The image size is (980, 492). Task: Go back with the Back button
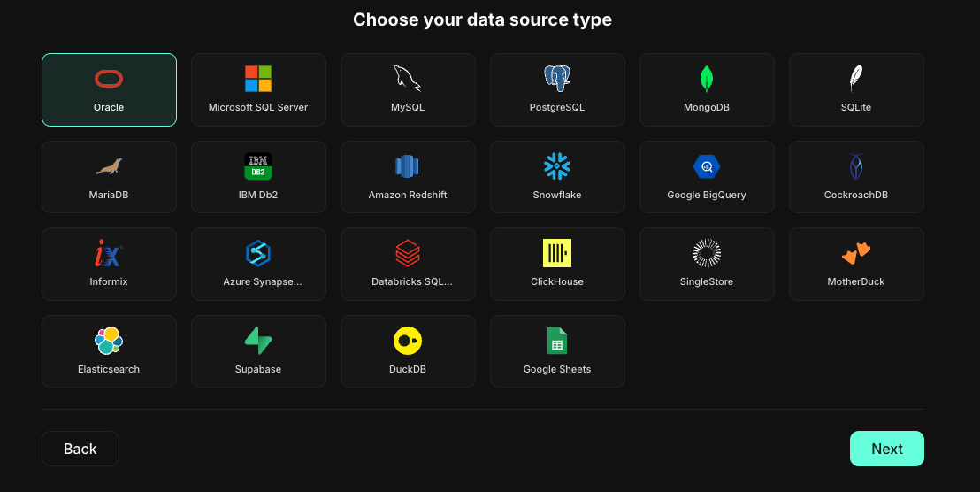point(80,449)
